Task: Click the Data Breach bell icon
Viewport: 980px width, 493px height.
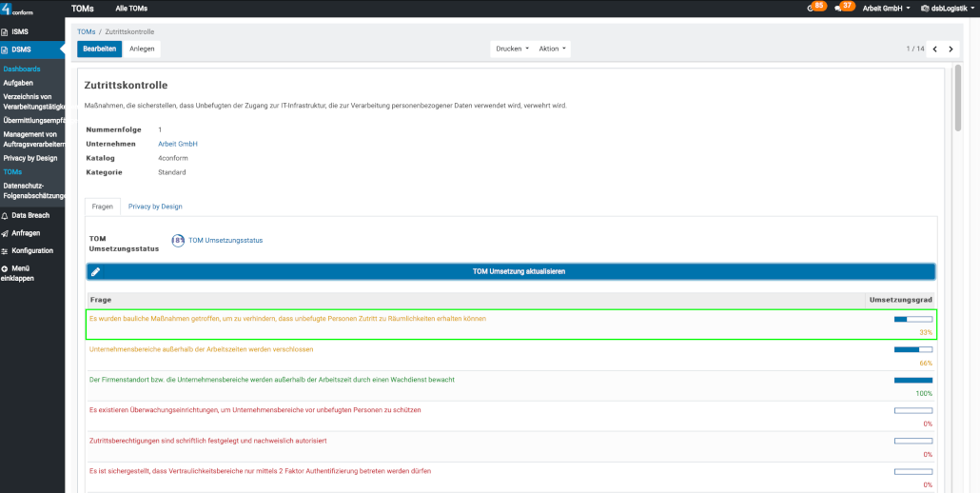Action: click(5, 216)
